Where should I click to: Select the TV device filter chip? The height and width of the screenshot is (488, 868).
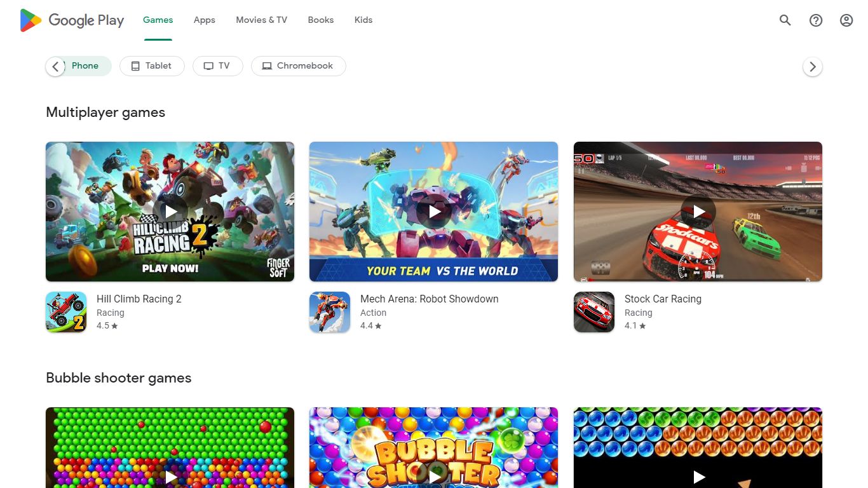(x=218, y=66)
